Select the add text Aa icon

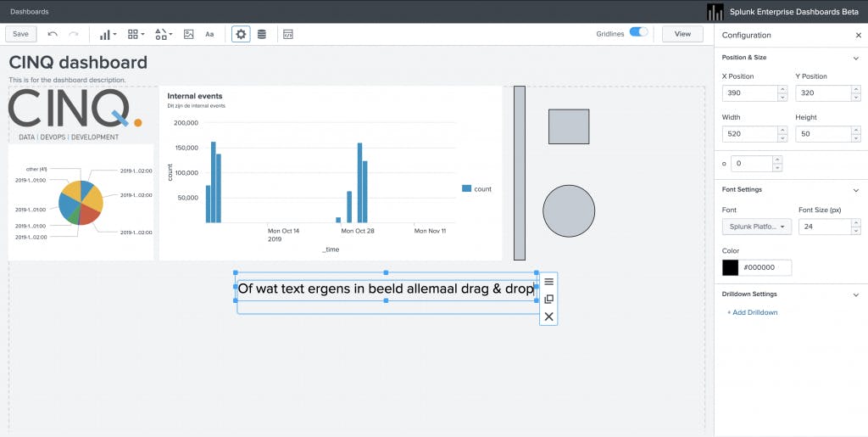click(x=210, y=34)
